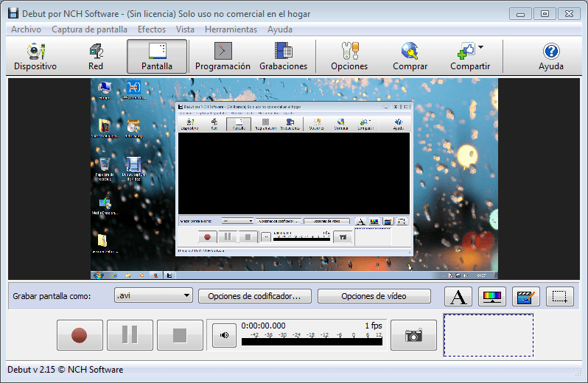Click Windows Start orb in preview
The image size is (588, 383).
click(99, 275)
